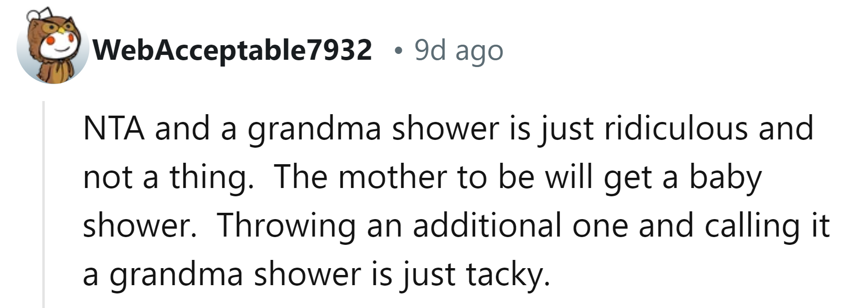Click the word 'Throwing' in third line
This screenshot has width=868, height=308.
click(286, 227)
